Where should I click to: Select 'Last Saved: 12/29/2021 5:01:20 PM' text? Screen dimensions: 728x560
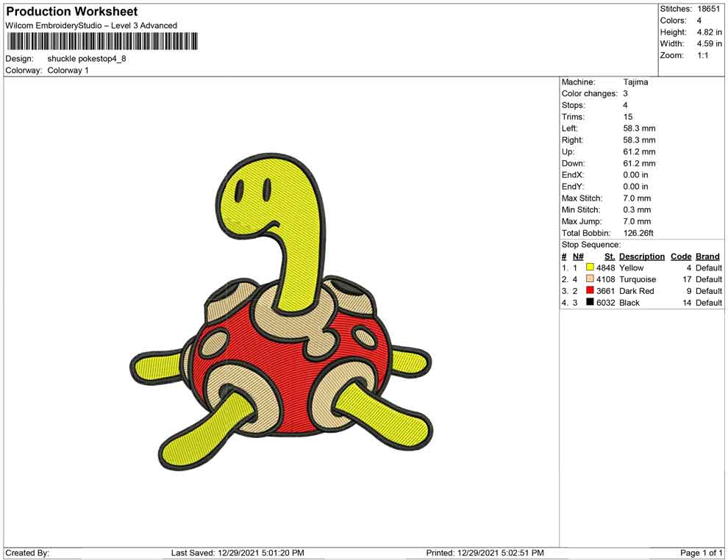238,553
